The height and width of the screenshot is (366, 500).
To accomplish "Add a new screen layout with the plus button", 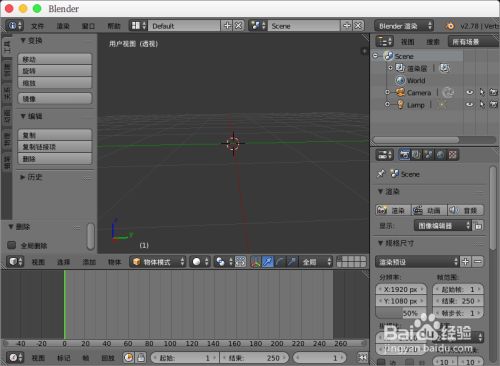I will pos(227,26).
